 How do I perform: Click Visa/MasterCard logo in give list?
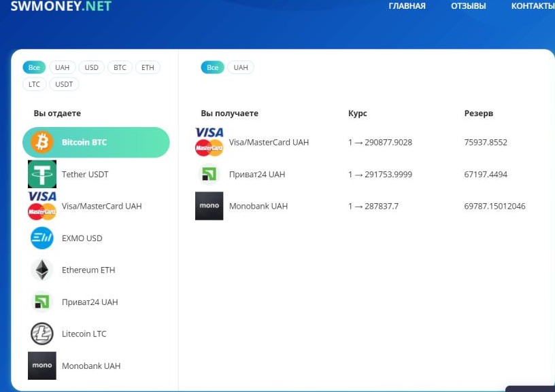coord(42,206)
